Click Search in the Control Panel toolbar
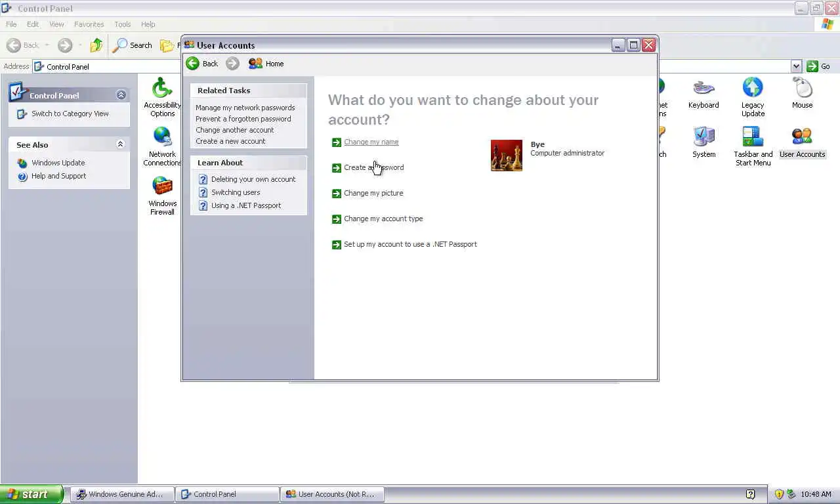 click(x=133, y=45)
